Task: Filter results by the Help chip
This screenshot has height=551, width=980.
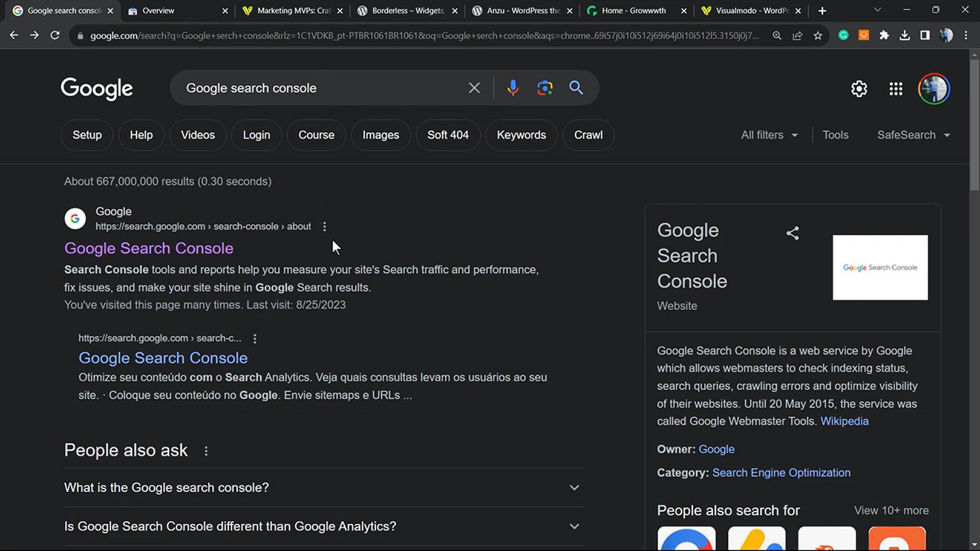Action: [141, 135]
